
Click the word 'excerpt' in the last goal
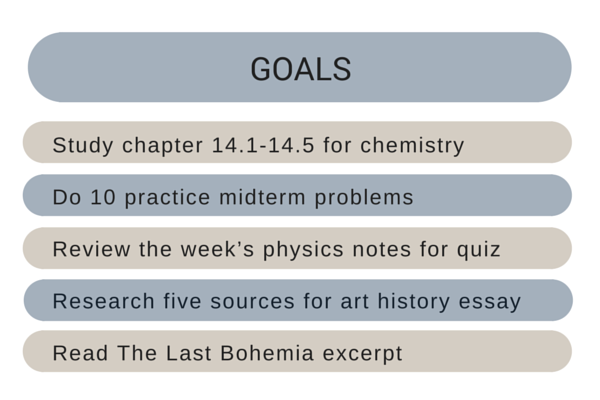(x=362, y=354)
